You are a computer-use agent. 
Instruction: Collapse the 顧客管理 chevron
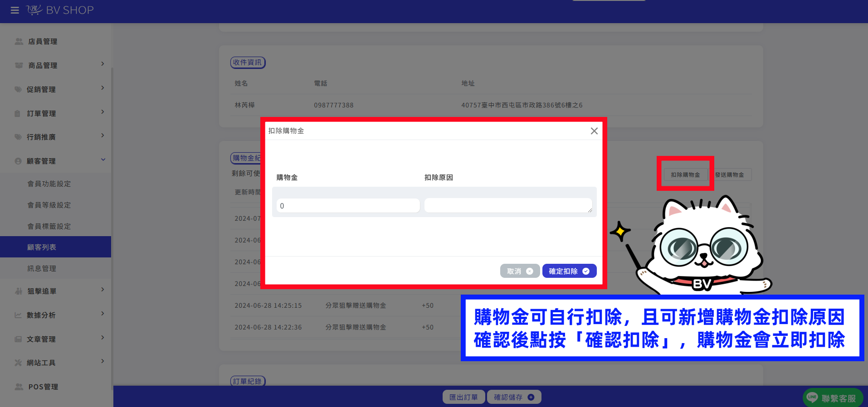pos(103,160)
